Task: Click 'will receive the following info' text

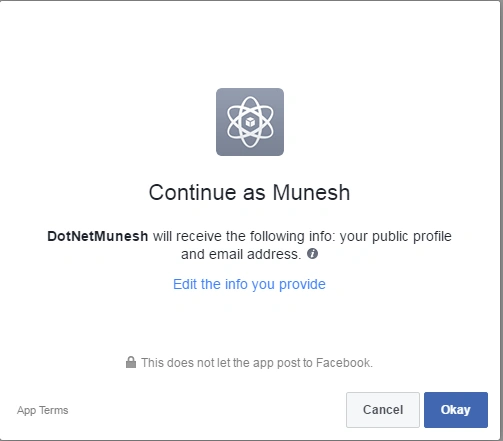Action: pyautogui.click(x=244, y=236)
